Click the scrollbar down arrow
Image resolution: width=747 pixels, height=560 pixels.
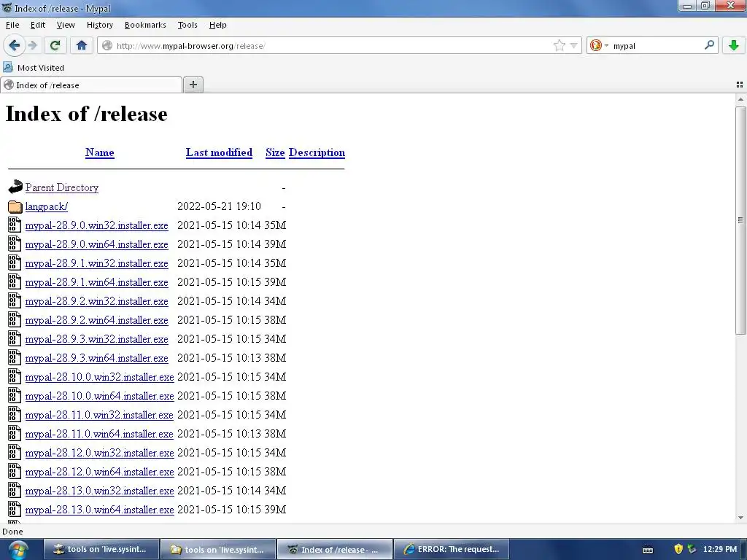[740, 518]
